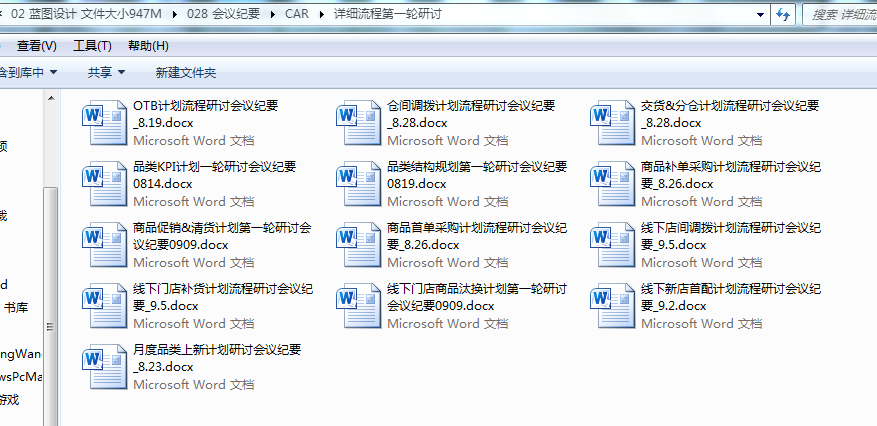Open the 帮助(H) menu
877x426 pixels.
[148, 46]
